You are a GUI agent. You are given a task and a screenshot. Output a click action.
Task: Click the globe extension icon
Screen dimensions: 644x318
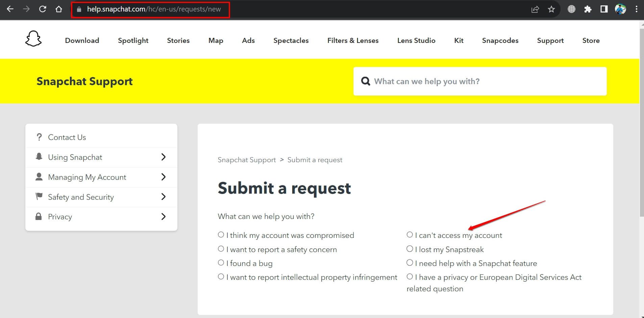571,9
